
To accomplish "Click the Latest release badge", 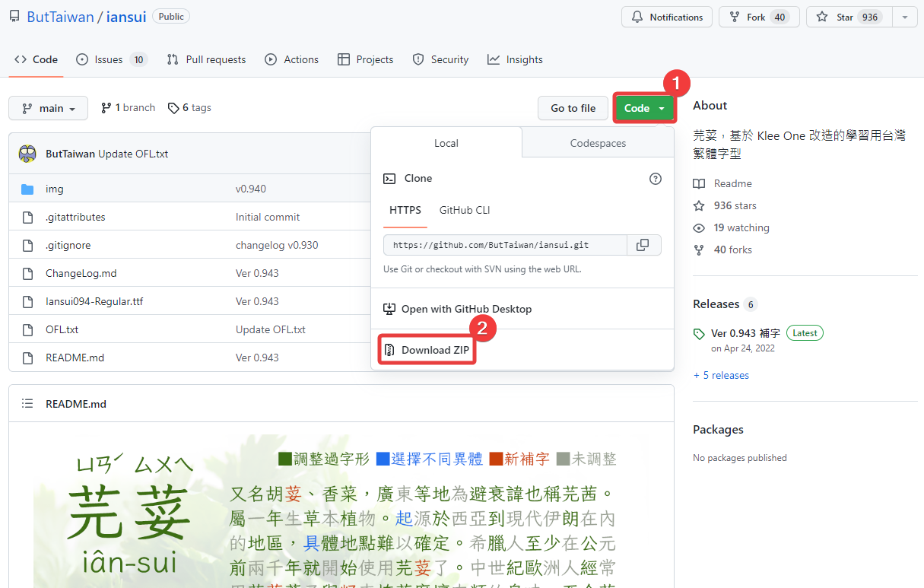I will point(805,333).
